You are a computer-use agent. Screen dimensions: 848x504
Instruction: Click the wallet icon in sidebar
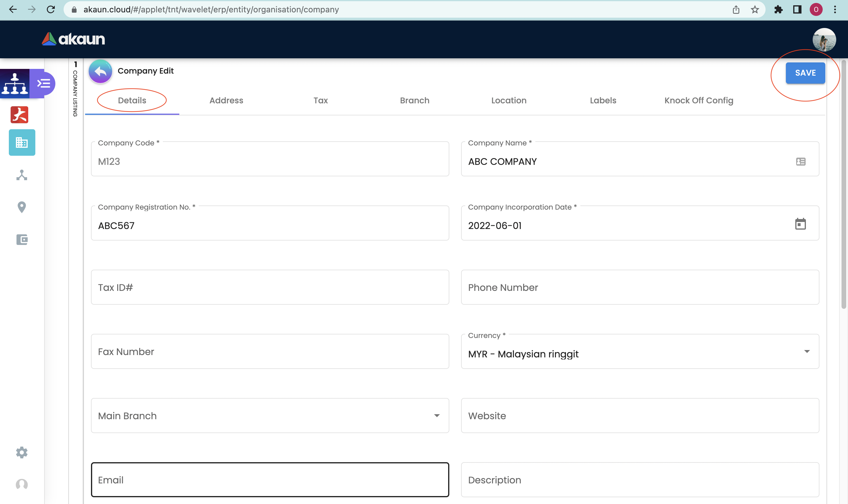(x=22, y=240)
